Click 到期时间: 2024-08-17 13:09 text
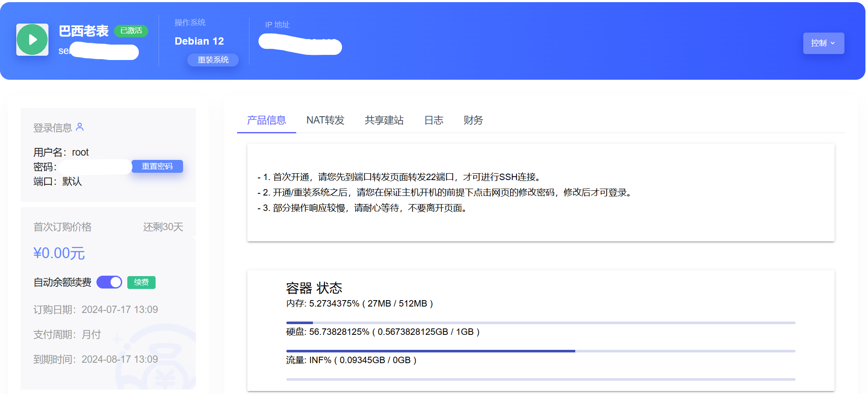 tap(96, 359)
